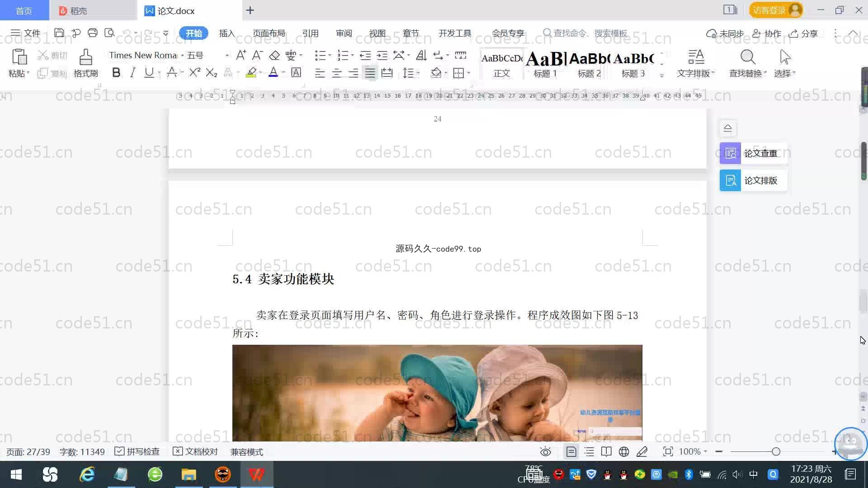Click the 论文查重 plagiarism check icon
The width and height of the screenshot is (868, 488).
coord(730,153)
